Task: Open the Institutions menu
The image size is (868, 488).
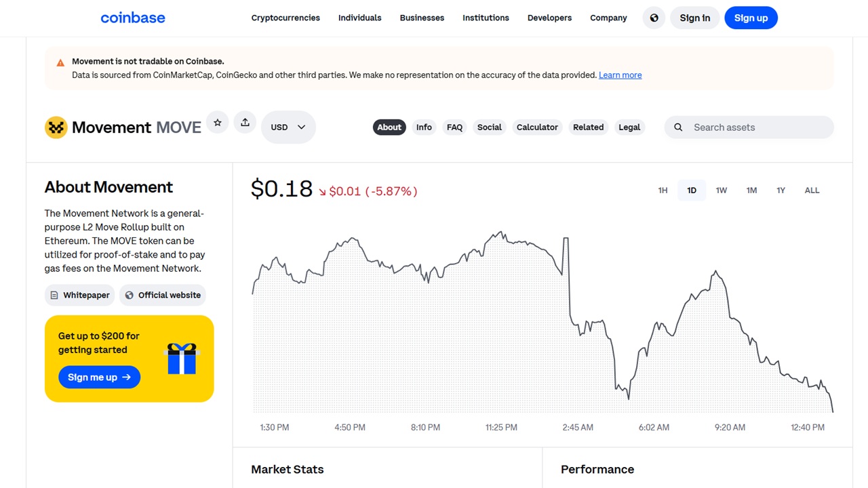Action: point(486,18)
